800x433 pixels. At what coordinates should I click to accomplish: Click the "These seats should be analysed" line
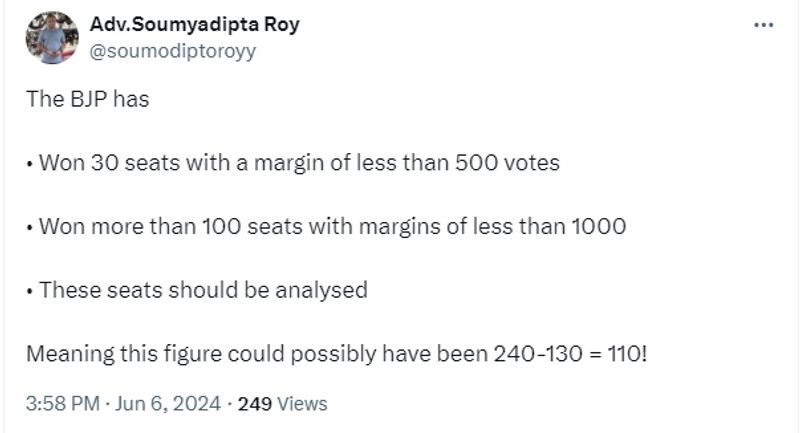pyautogui.click(x=200, y=290)
